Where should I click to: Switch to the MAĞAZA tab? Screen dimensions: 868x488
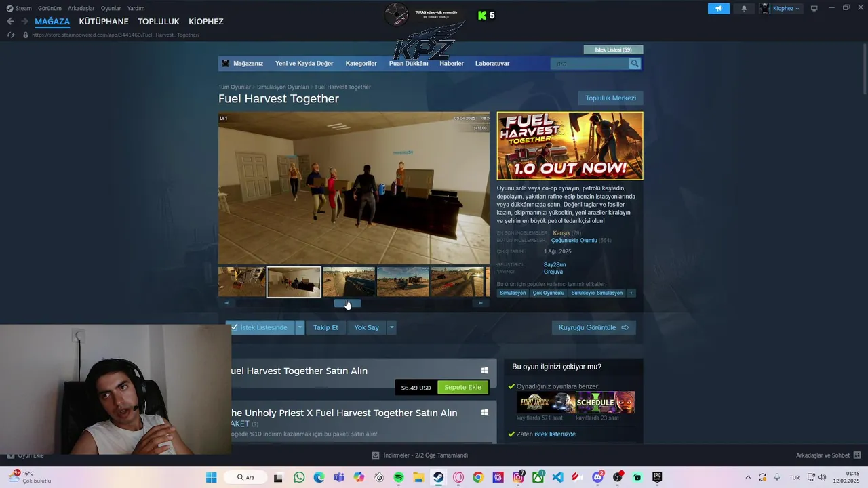click(52, 22)
